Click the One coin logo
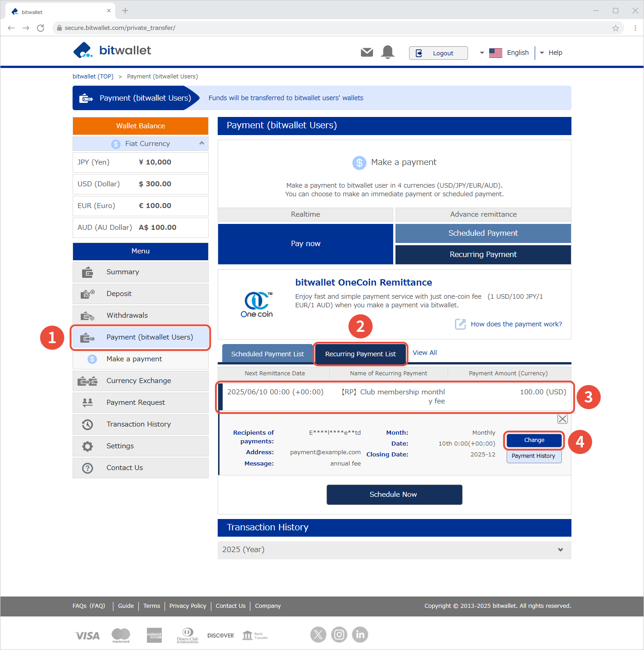Viewport: 644px width, 650px height. [x=257, y=305]
